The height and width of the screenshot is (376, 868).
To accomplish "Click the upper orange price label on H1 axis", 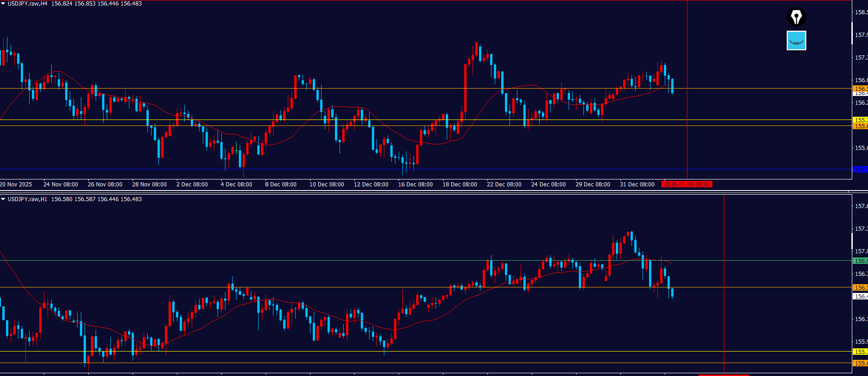I will coord(860,287).
